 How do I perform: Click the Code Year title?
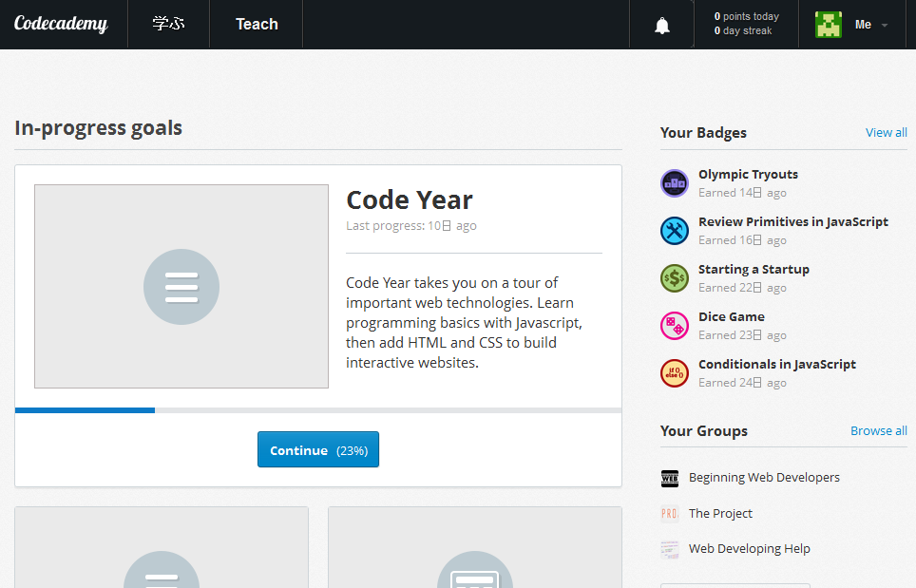coord(410,200)
